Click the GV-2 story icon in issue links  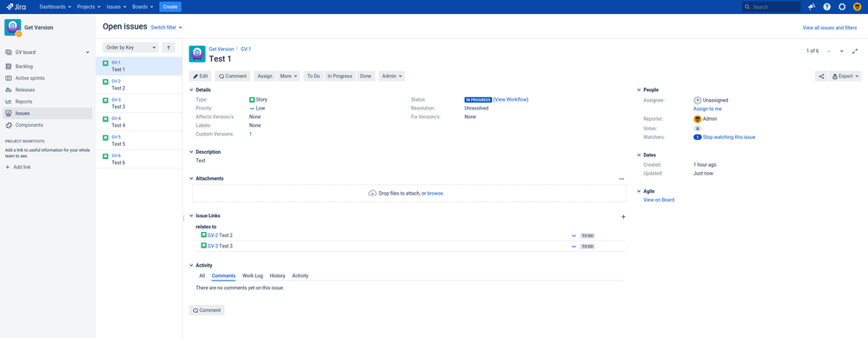(203, 235)
